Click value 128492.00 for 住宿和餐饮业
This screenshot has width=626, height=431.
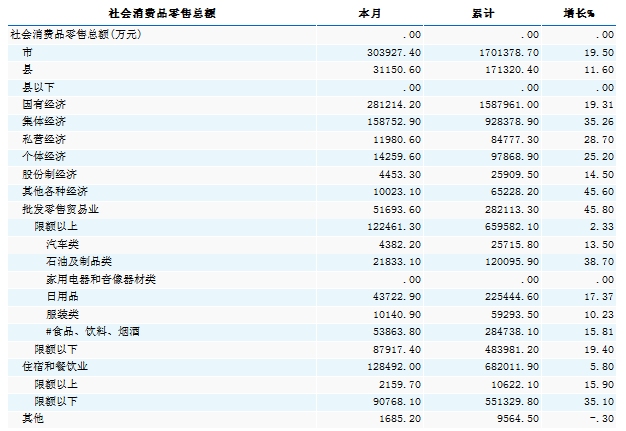point(394,366)
